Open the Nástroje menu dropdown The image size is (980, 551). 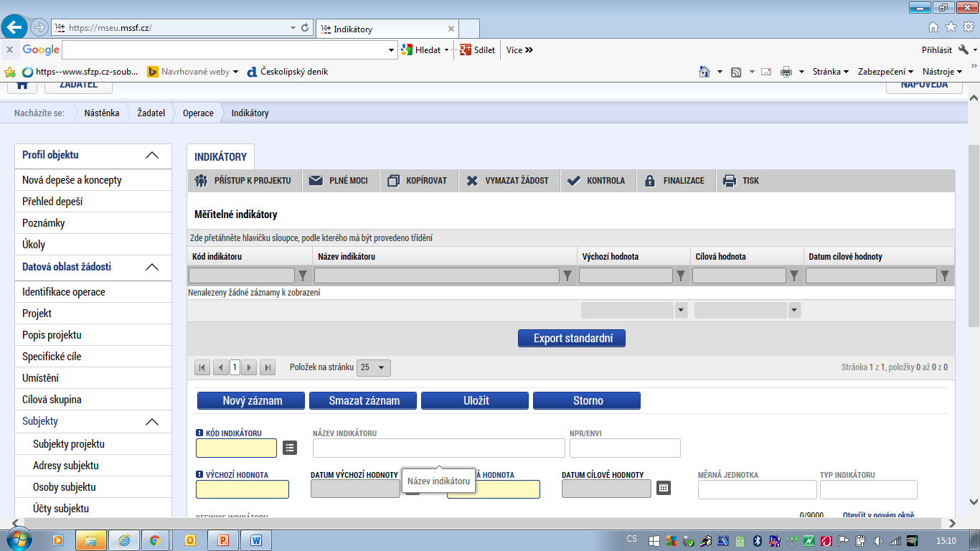[x=942, y=72]
